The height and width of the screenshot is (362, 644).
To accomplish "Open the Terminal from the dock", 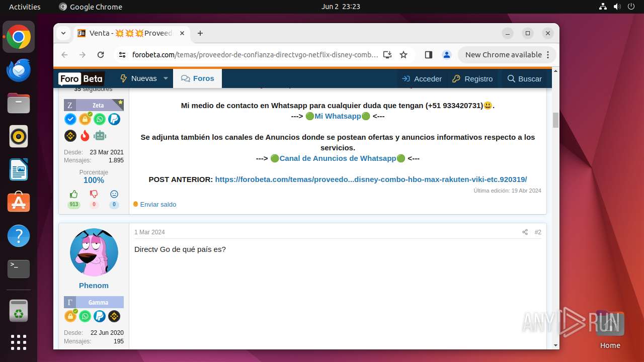I will tap(19, 269).
